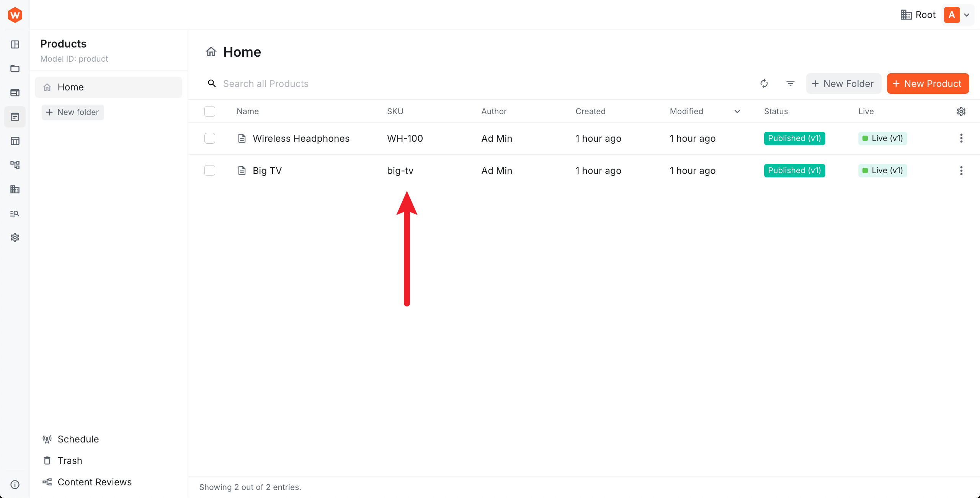Open table column settings gear
This screenshot has width=980, height=498.
961,111
